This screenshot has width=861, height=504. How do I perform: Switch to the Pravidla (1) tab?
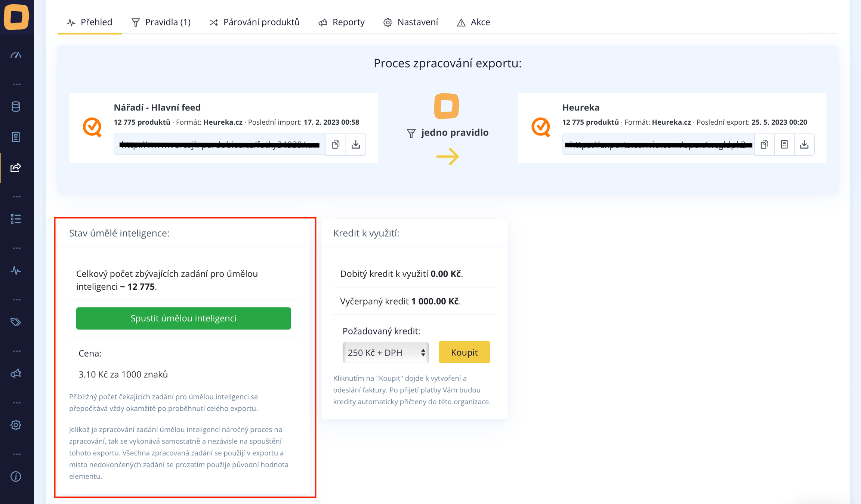161,22
